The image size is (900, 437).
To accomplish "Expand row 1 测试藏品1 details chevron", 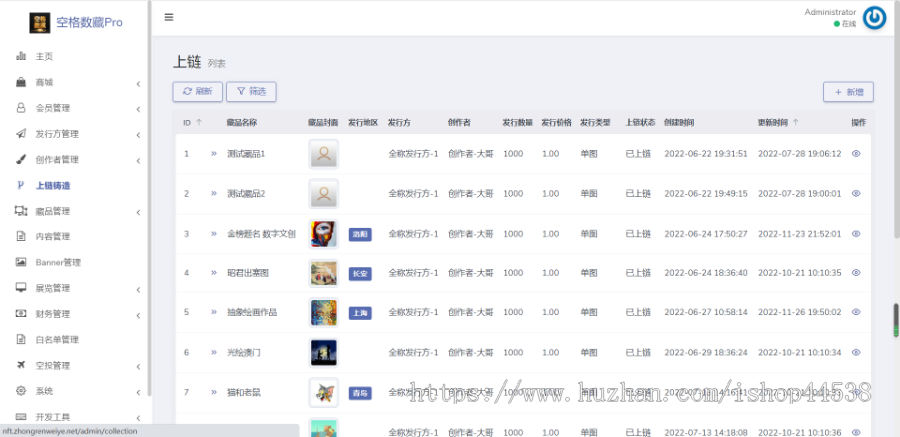I will [x=214, y=153].
